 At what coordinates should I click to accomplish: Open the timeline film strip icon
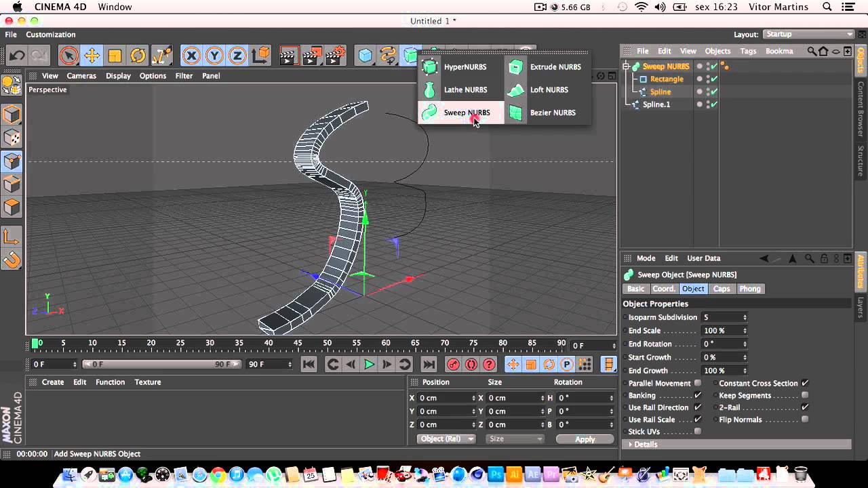pos(608,365)
